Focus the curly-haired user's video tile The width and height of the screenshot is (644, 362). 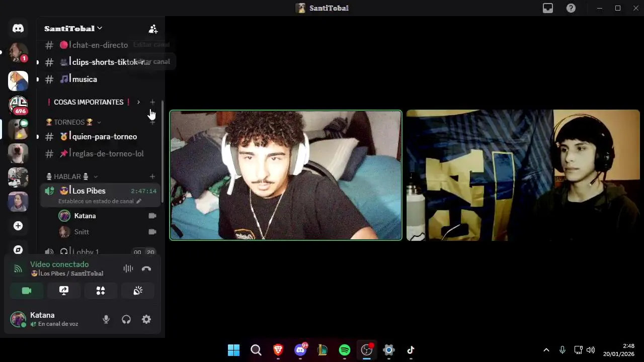coord(286,175)
